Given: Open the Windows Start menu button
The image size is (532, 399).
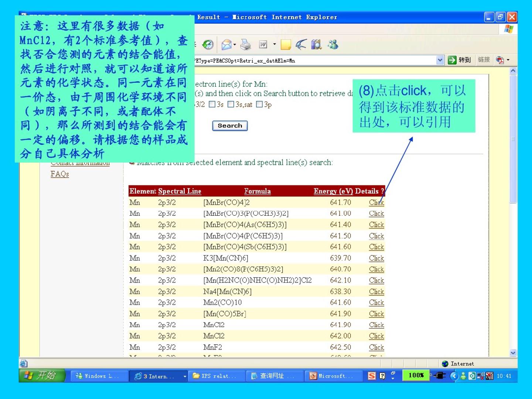Looking at the screenshot, I should [41, 376].
